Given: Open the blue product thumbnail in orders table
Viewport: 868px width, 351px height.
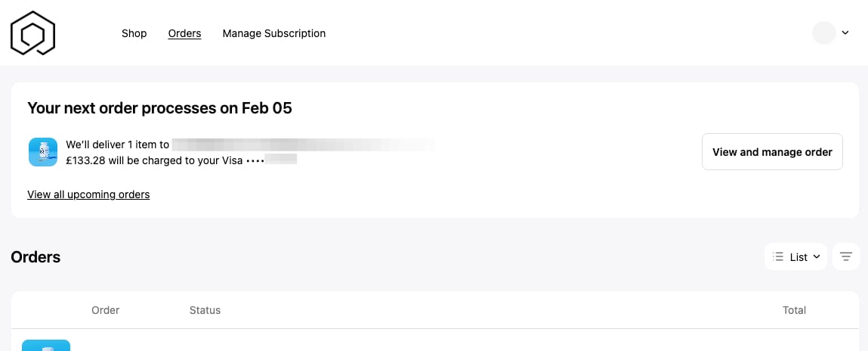Looking at the screenshot, I should [46, 346].
